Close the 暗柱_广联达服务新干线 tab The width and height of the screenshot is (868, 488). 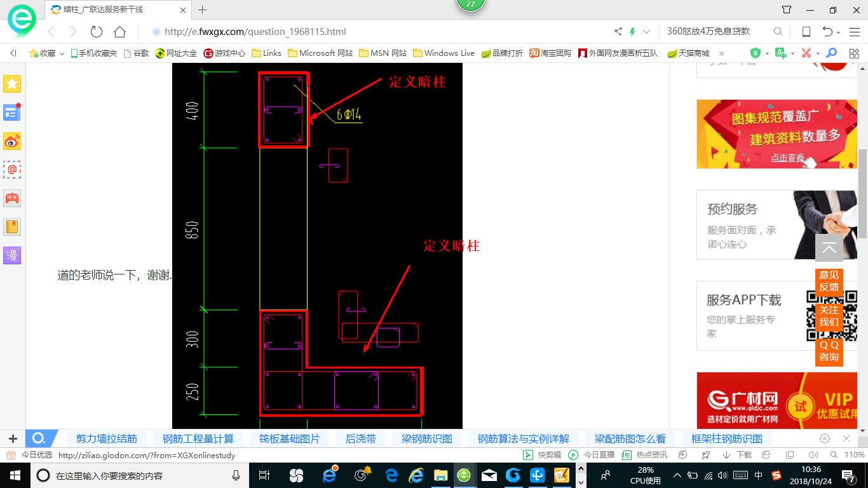[183, 10]
